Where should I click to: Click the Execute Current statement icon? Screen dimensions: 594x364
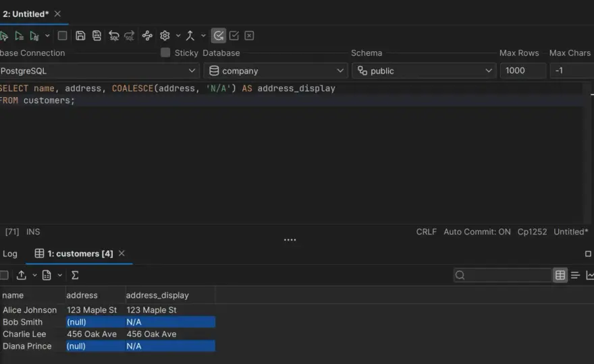click(x=19, y=36)
